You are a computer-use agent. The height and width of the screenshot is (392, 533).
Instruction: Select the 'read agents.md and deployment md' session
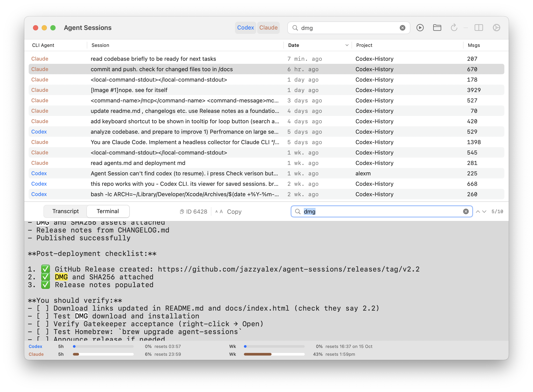[x=138, y=163]
